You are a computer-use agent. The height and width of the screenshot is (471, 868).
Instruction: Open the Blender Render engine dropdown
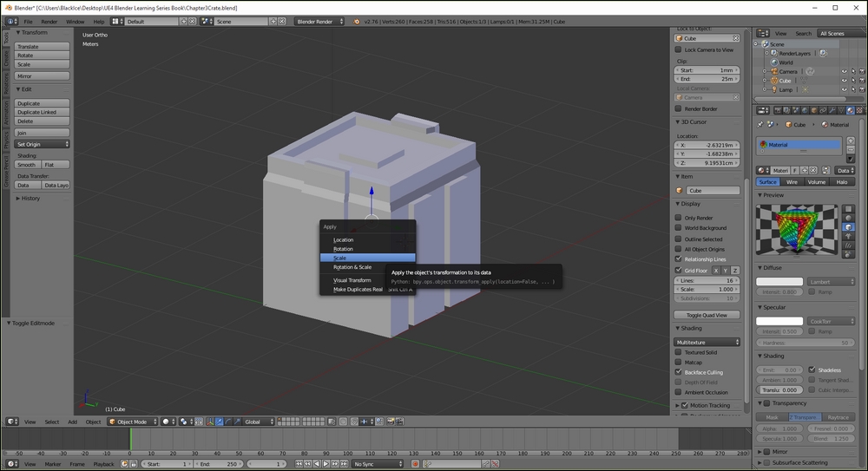[x=319, y=22]
